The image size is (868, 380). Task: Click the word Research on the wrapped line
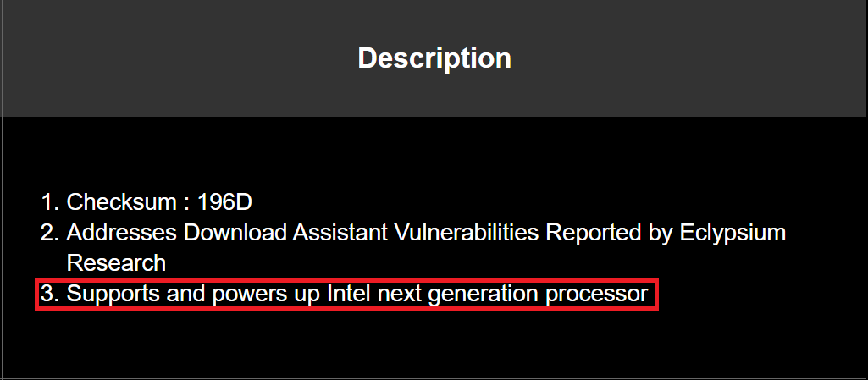coord(116,262)
